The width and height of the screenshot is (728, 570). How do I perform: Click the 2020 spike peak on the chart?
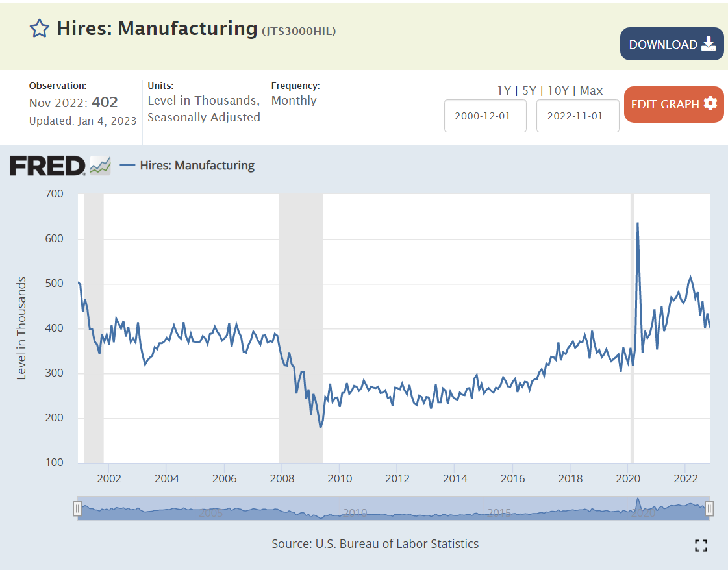(637, 223)
